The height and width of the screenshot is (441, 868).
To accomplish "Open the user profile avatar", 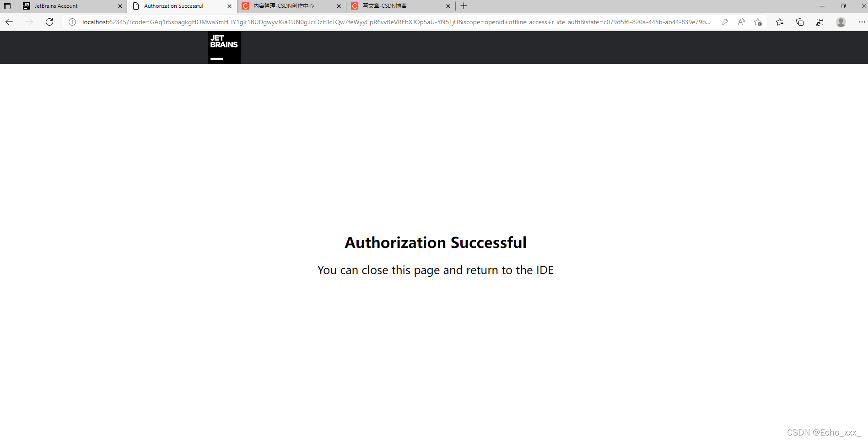I will (x=841, y=22).
